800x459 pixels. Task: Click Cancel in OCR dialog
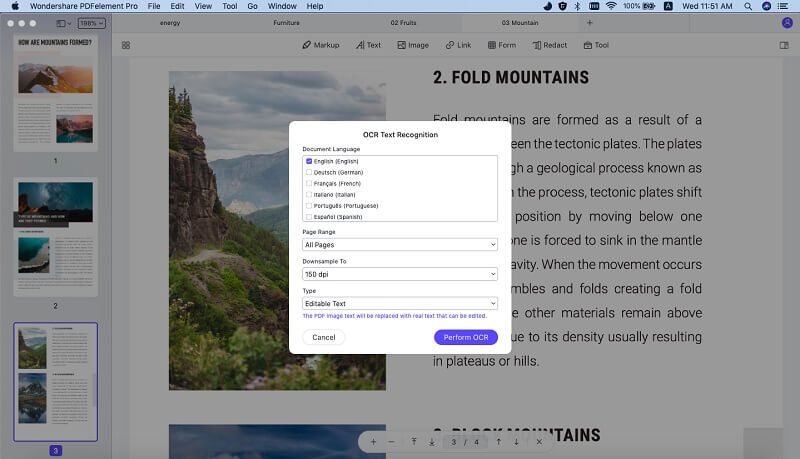(323, 337)
